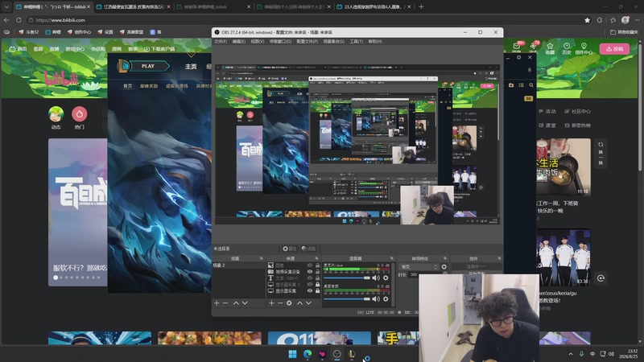The width and height of the screenshot is (644, 362).
Task: Open OBS Tools (工具) menu
Action: [x=356, y=42]
